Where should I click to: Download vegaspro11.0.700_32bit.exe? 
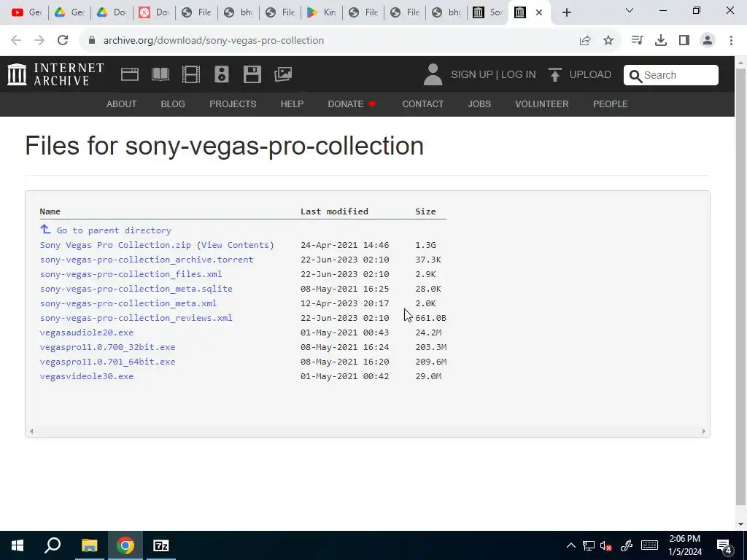(x=108, y=347)
